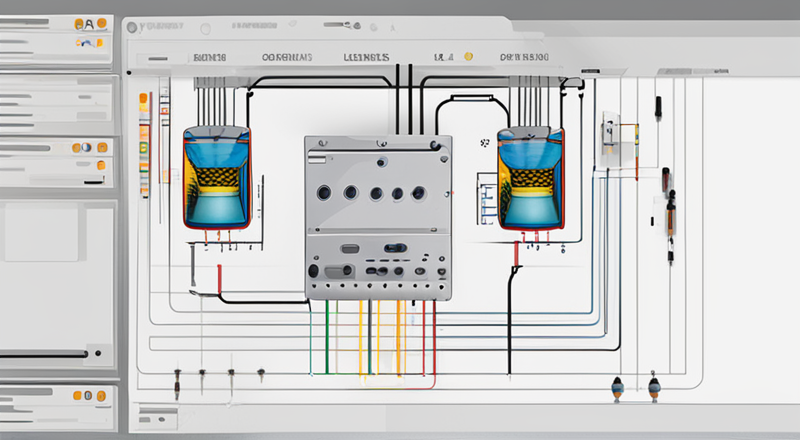The image size is (800, 440).
Task: Click the vertical color strip left of canvas
Action: [145, 140]
